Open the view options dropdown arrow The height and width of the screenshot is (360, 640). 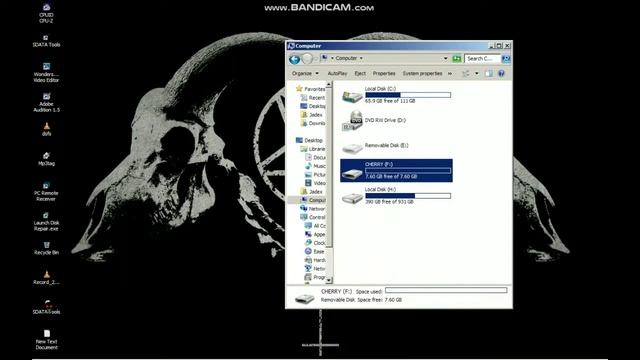pyautogui.click(x=476, y=73)
